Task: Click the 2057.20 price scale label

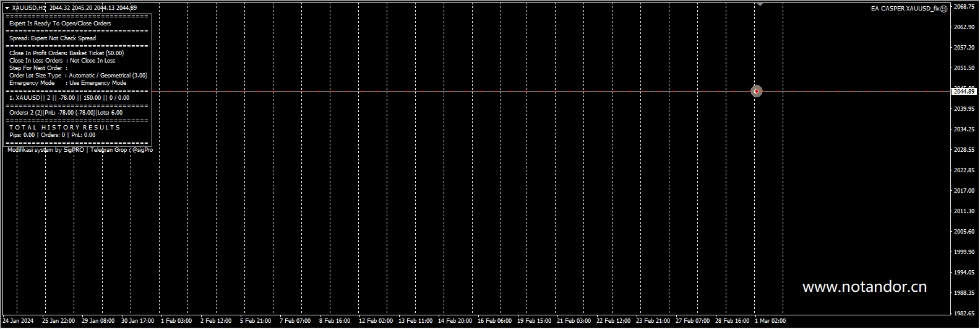Action: click(964, 48)
